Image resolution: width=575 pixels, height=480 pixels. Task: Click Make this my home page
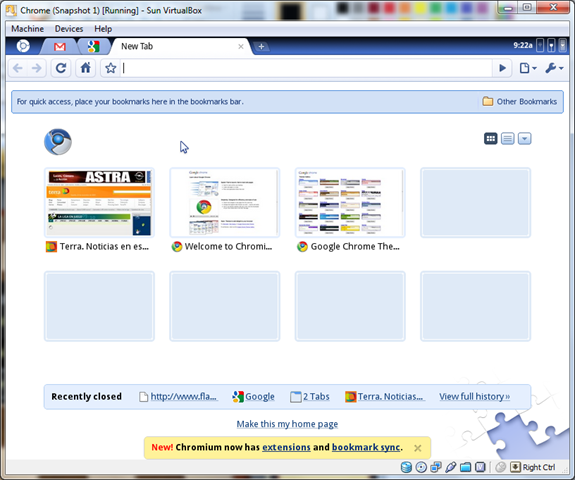click(x=287, y=424)
